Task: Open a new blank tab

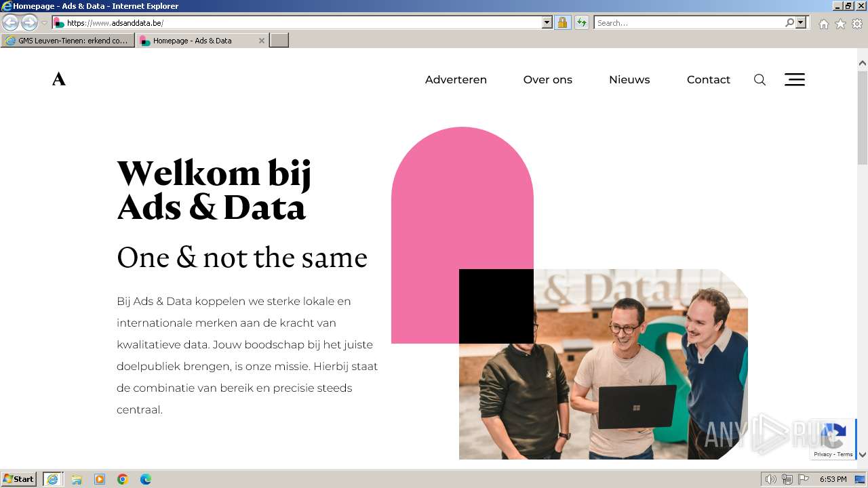Action: (279, 41)
